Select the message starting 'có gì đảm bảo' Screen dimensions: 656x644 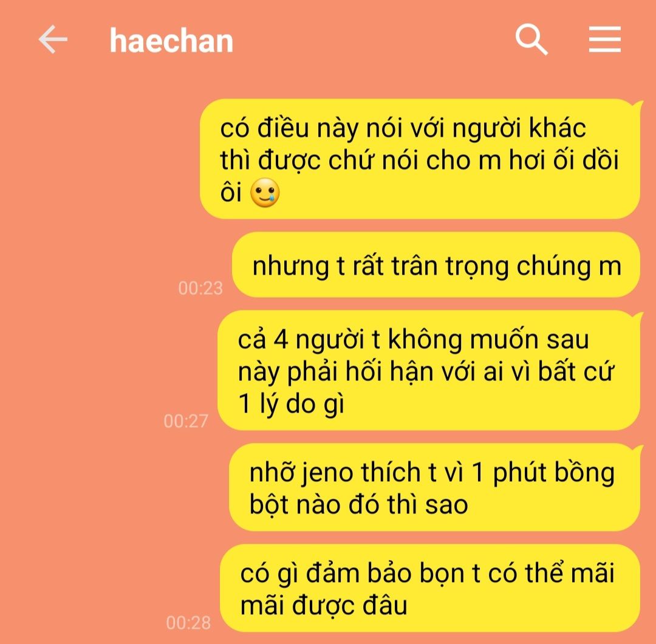(x=430, y=588)
